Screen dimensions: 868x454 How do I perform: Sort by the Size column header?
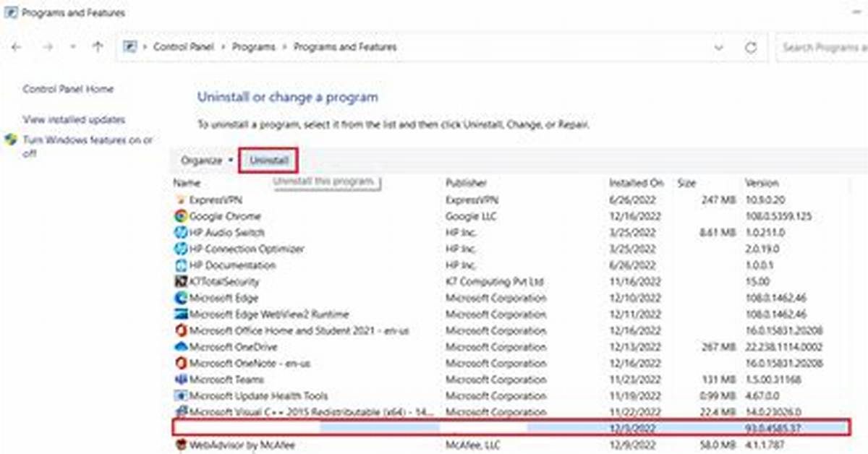point(686,183)
